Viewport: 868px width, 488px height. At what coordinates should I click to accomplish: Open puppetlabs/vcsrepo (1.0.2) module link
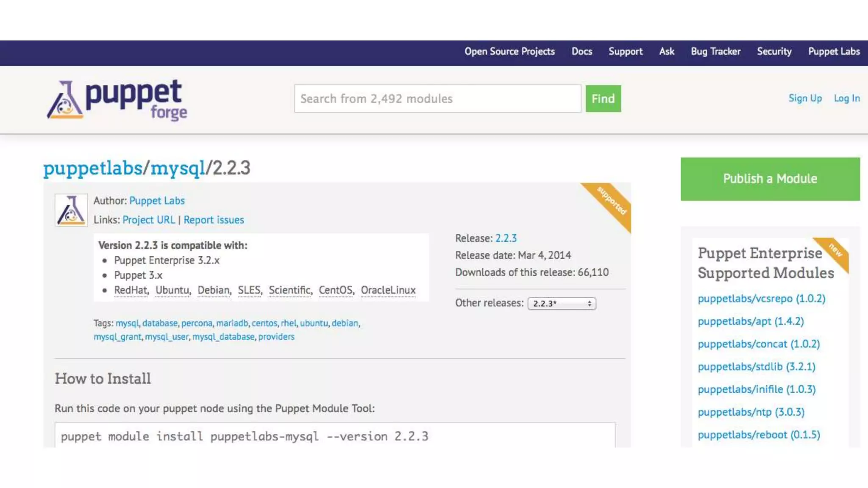[761, 299]
